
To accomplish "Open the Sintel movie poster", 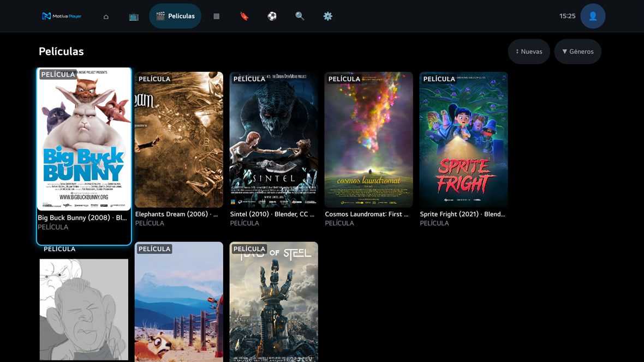I will (x=274, y=140).
